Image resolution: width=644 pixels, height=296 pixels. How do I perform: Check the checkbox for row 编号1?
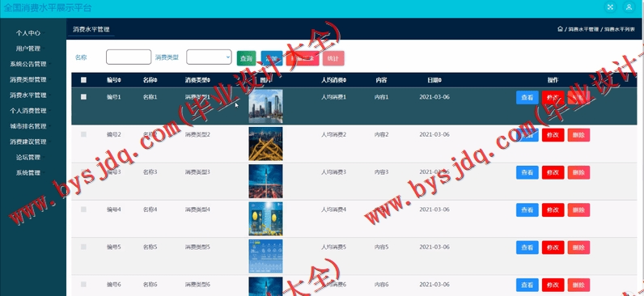click(x=84, y=97)
